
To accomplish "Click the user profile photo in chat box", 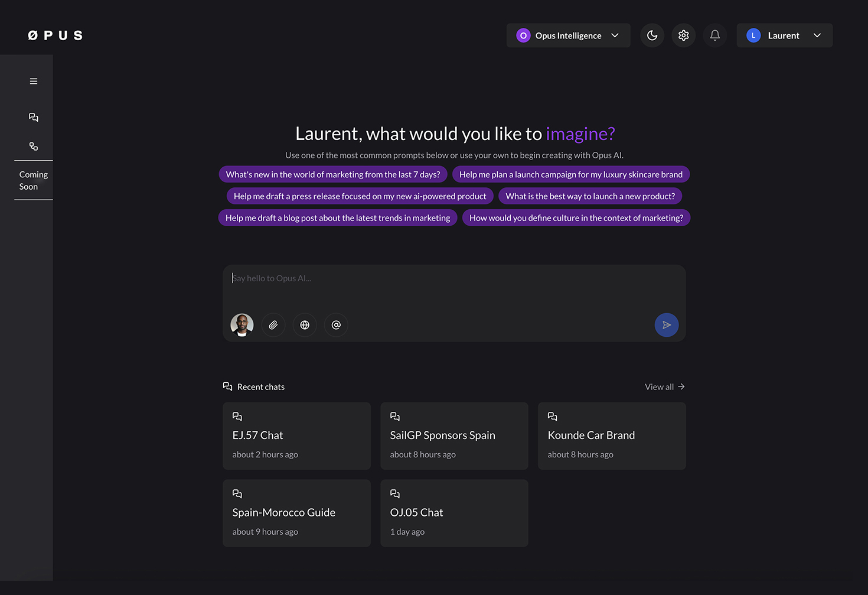I will click(x=242, y=325).
